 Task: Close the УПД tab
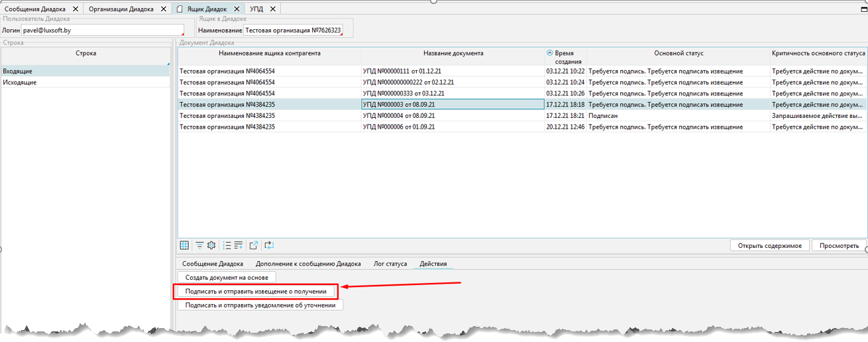point(273,9)
